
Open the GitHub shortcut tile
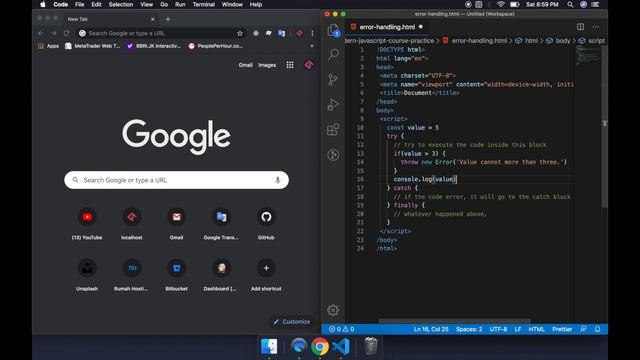tap(266, 223)
